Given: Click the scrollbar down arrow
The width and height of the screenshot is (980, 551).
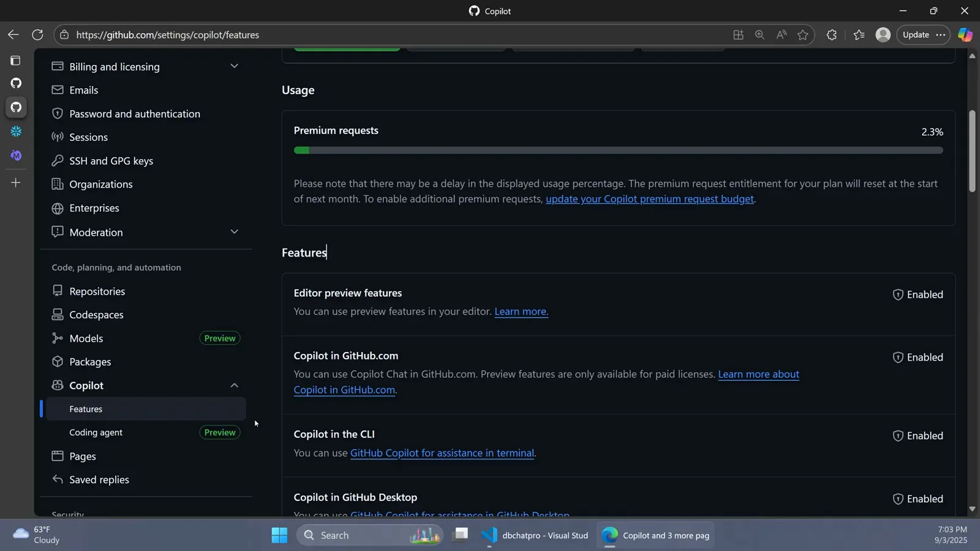Looking at the screenshot, I should (x=972, y=509).
